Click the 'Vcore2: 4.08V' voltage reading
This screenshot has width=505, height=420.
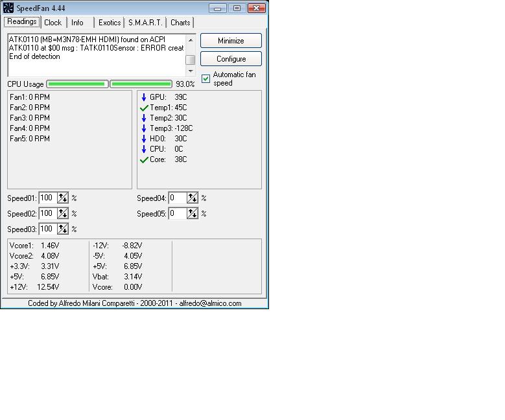(34, 256)
